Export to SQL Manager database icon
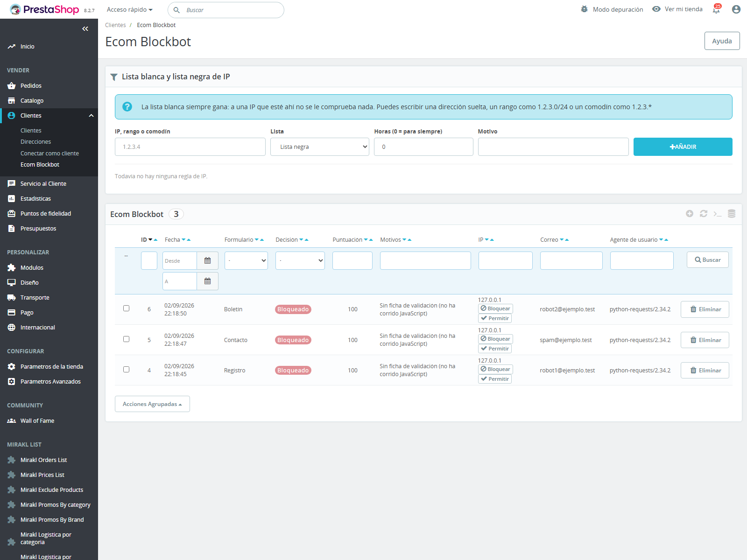 [x=732, y=214]
